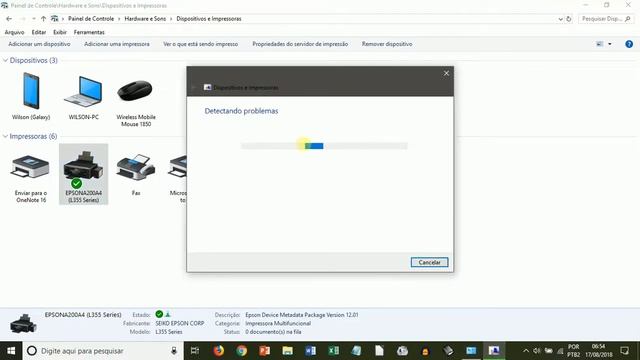
Task: Open the Windows Start menu
Action: pos(11,351)
